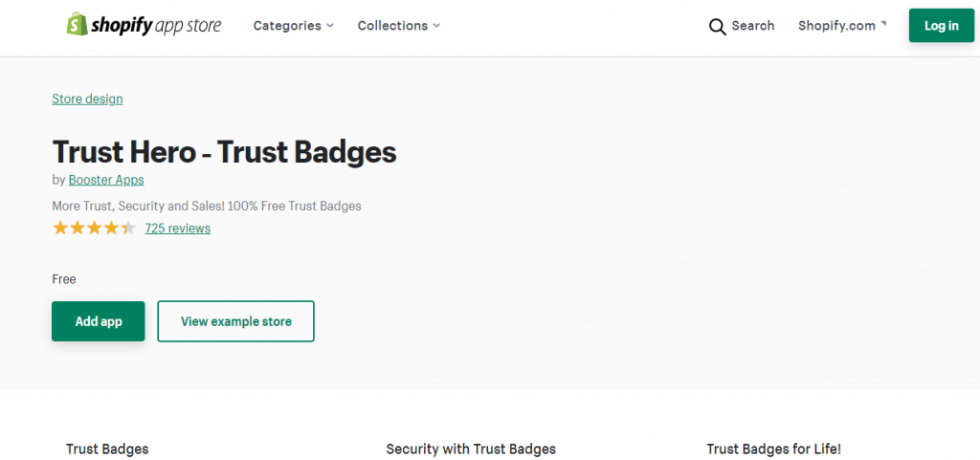Viewport: 980px width, 460px height.
Task: Open the Shopify.com dropdown
Action: (842, 26)
